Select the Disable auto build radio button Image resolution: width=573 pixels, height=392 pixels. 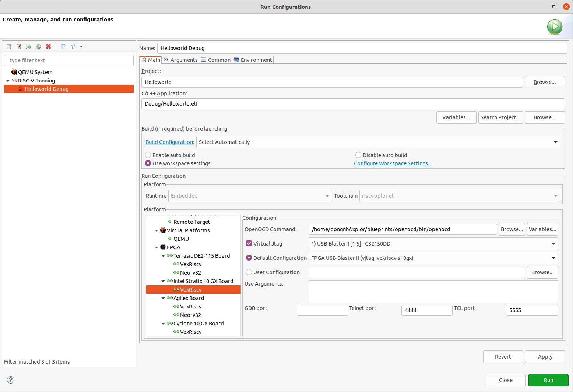[x=358, y=155]
